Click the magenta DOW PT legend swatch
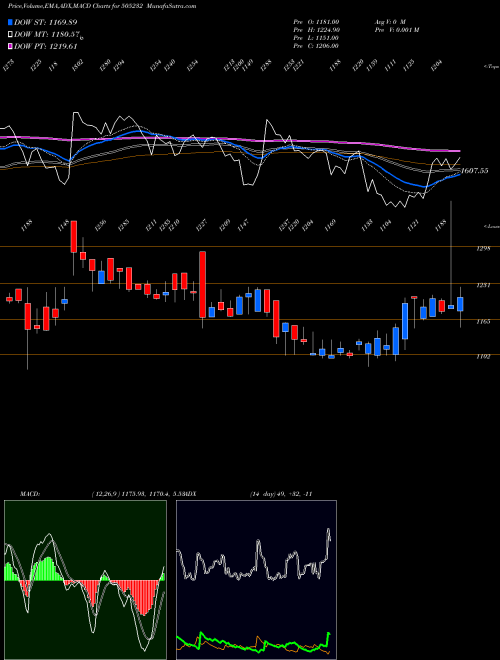Viewport: 500px width, 660px height. [x=11, y=46]
